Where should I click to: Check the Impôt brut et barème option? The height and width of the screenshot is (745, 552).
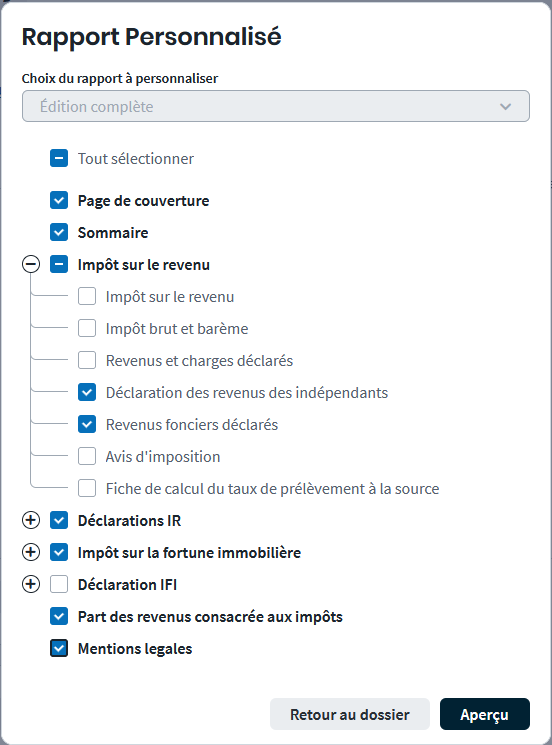[87, 328]
